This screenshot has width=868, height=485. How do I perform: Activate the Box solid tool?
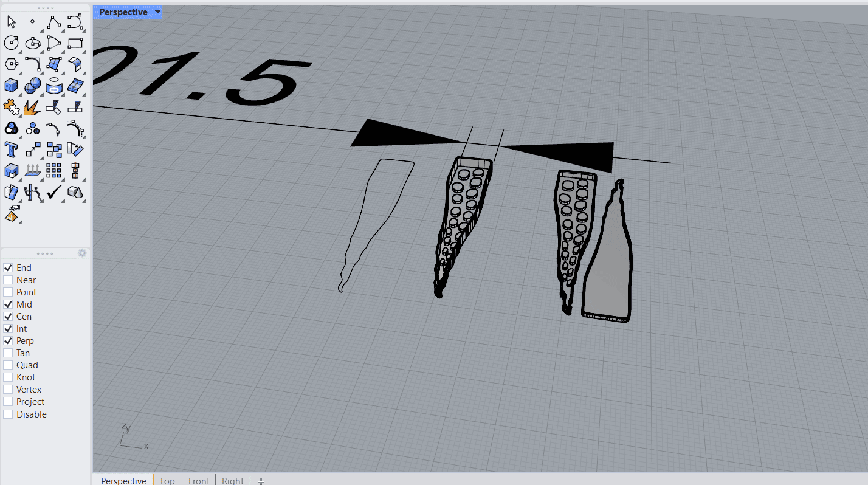11,86
